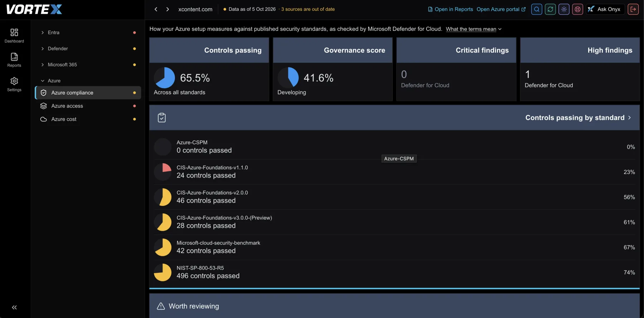Image resolution: width=644 pixels, height=318 pixels.
Task: Open the High findings card
Action: coord(580,69)
